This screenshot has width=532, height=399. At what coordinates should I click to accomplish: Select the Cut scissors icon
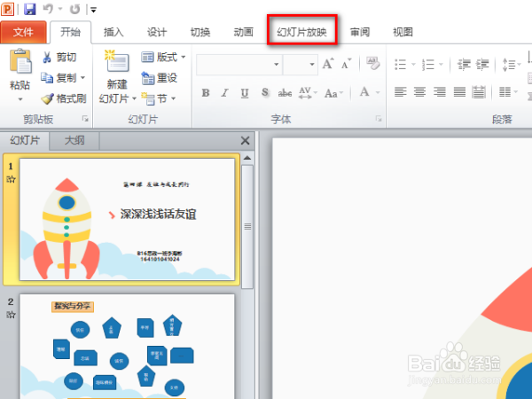click(x=47, y=57)
